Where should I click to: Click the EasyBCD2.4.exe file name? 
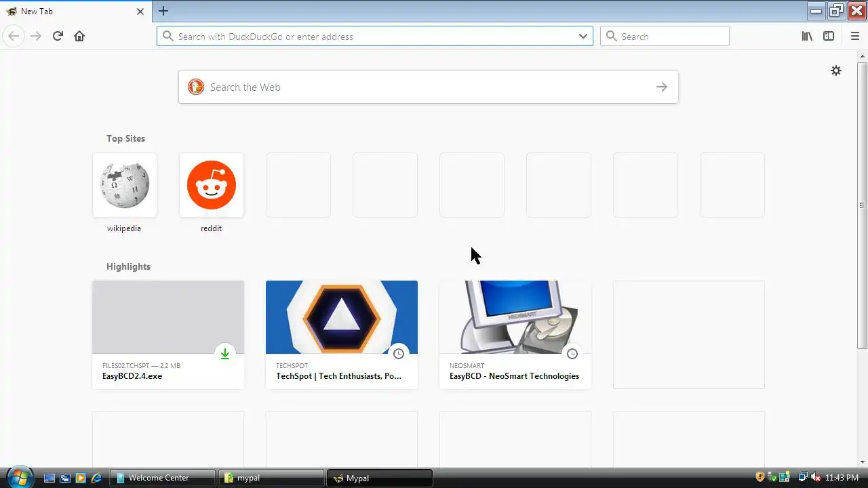pos(132,376)
